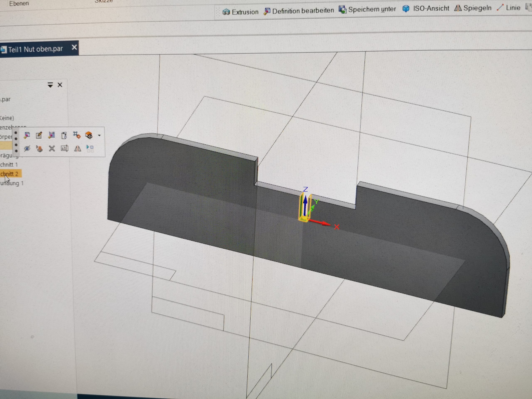This screenshot has width=532, height=399.
Task: Click Edit Profile pencil icon
Action: [39, 135]
